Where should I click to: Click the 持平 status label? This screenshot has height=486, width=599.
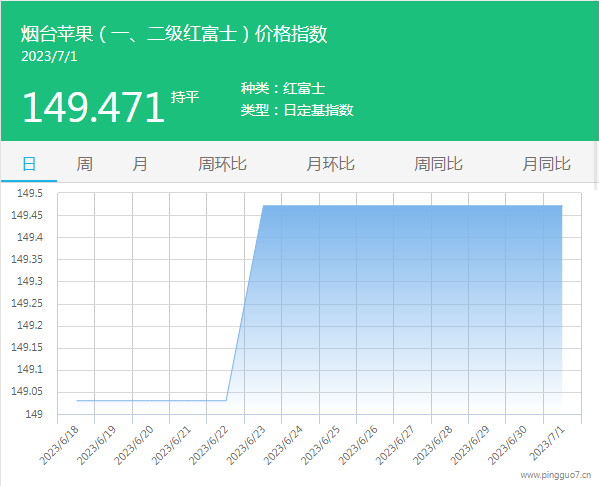click(185, 97)
